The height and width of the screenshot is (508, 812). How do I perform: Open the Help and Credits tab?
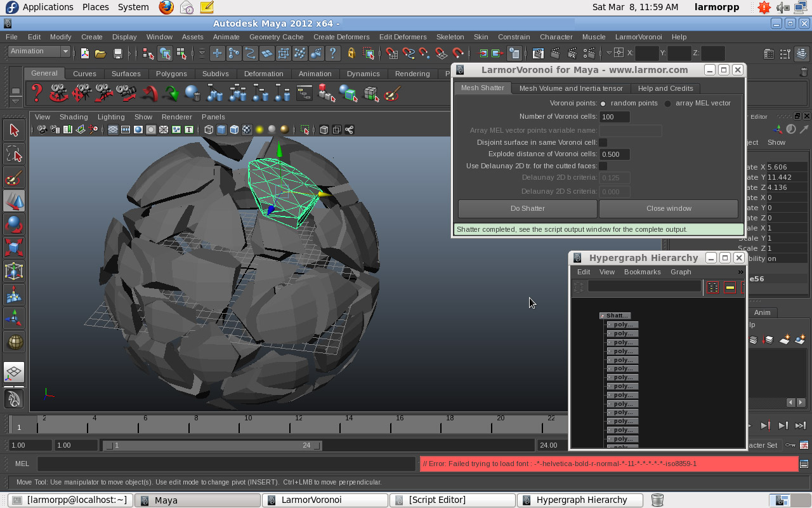[x=665, y=88]
